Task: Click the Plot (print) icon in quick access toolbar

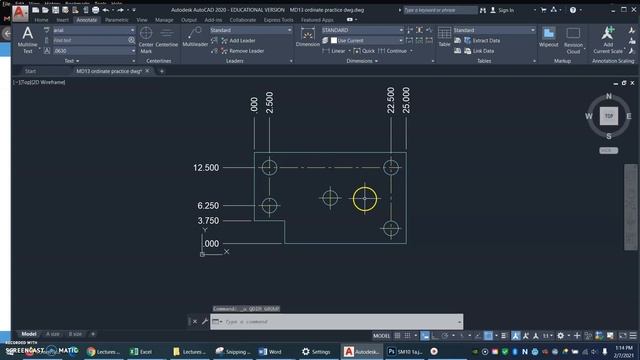Action: [95, 10]
